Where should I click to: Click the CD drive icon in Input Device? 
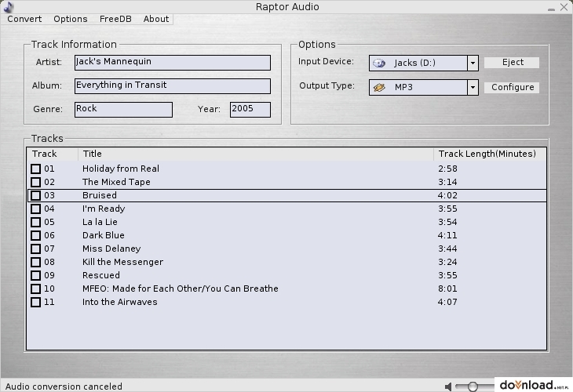(379, 64)
